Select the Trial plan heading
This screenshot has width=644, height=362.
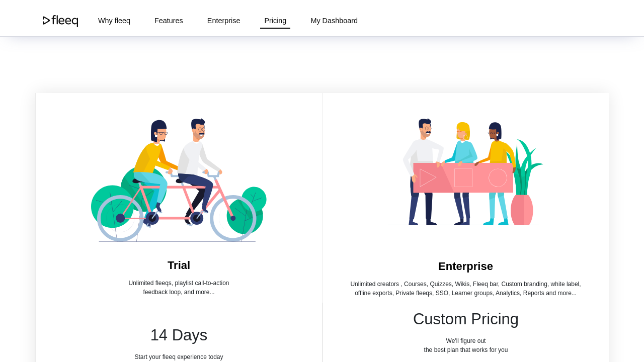[179, 265]
